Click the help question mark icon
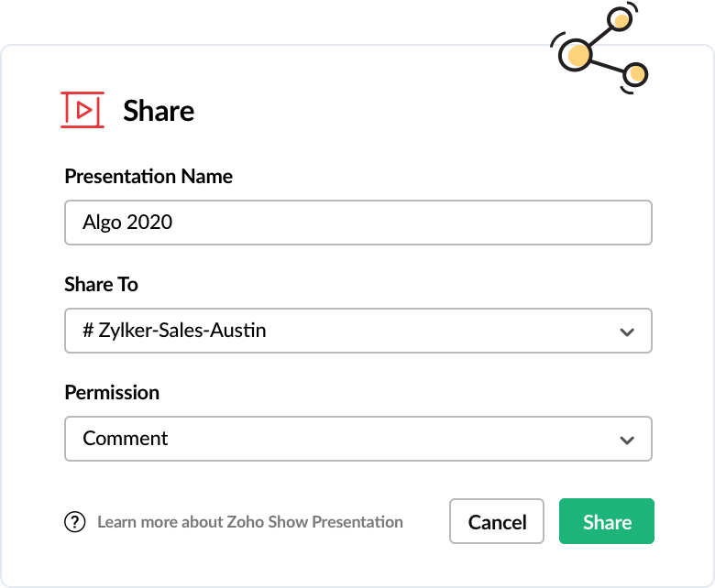715x588 pixels. tap(75, 522)
